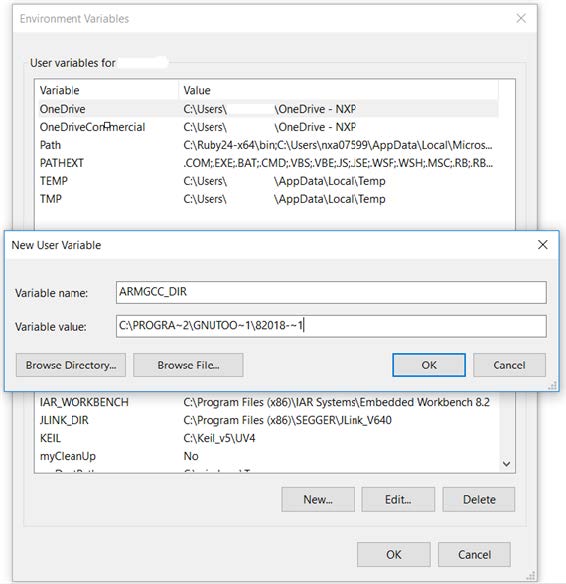
Task: Cancel the New User Variable dialog
Action: (509, 365)
